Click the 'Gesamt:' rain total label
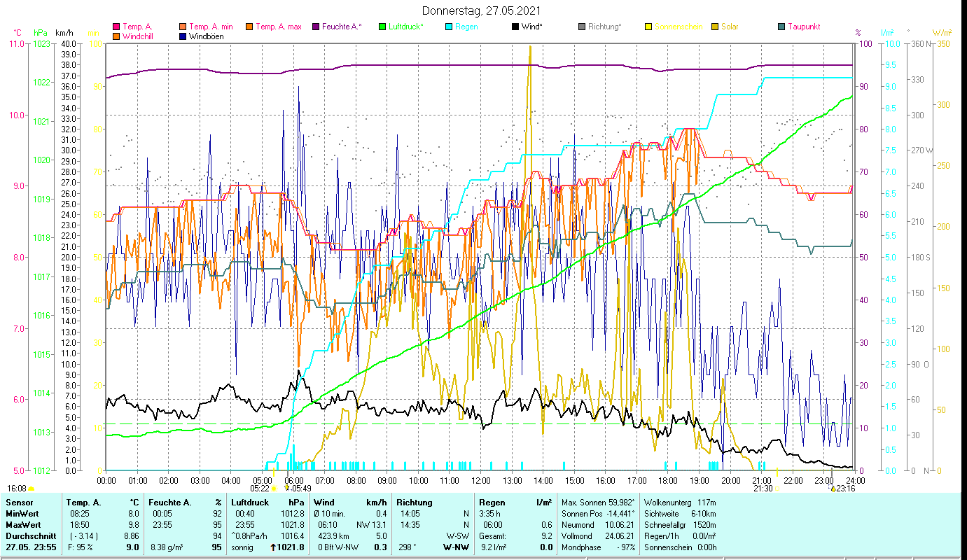 click(x=492, y=535)
